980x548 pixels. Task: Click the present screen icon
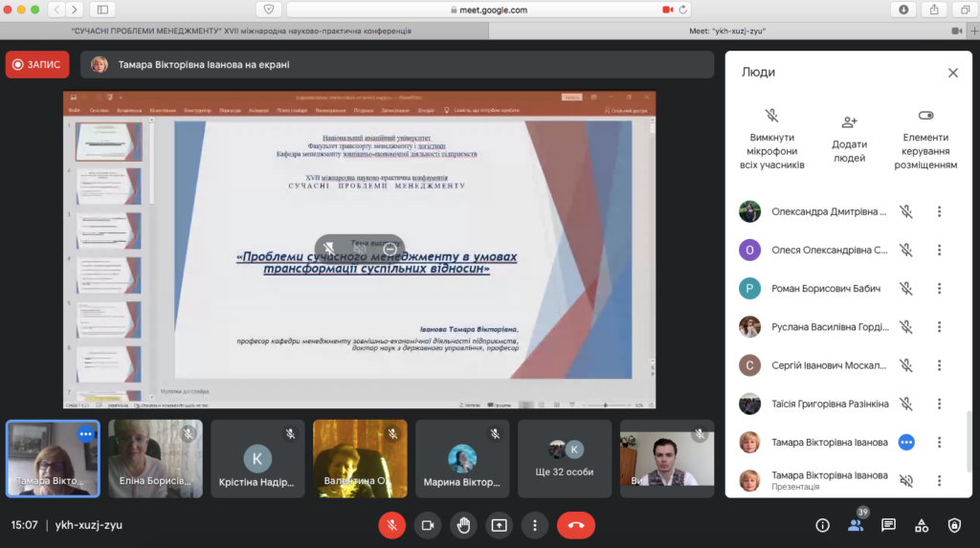click(x=499, y=525)
